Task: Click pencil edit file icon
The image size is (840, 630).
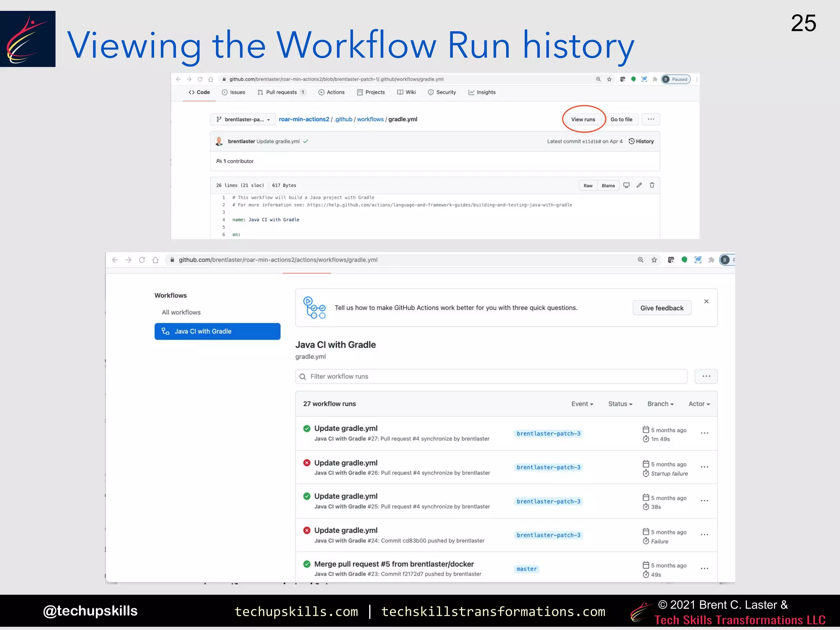Action: pos(639,185)
